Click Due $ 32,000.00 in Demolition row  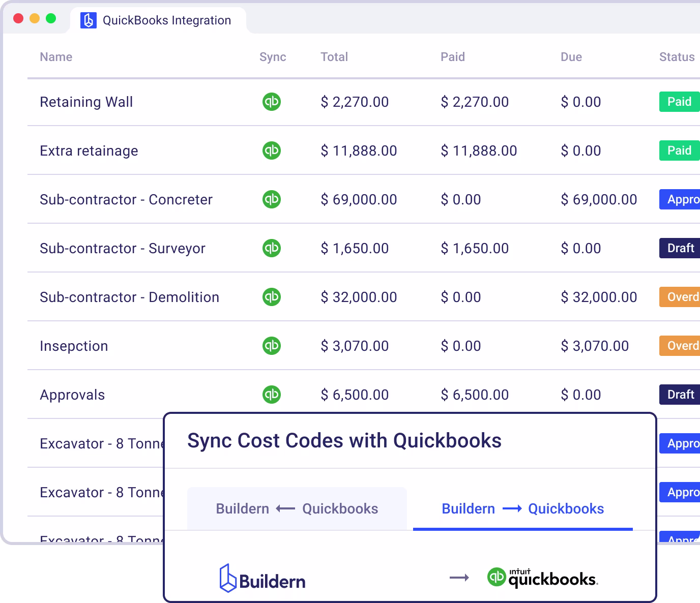(599, 297)
